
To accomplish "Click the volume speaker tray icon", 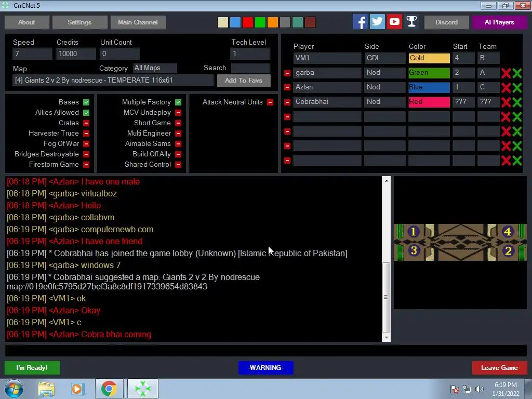I will tap(479, 389).
